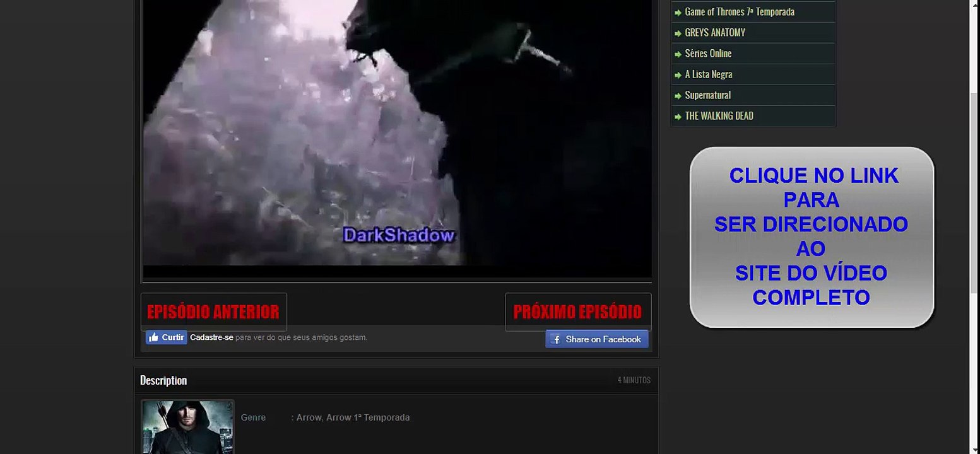980x454 pixels.
Task: Click the green arrow beside THE WALKING DEAD
Action: [678, 117]
